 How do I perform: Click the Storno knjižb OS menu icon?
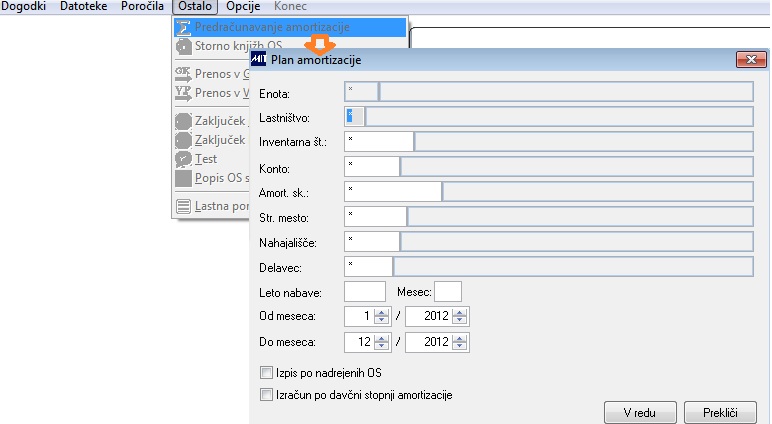pos(183,46)
